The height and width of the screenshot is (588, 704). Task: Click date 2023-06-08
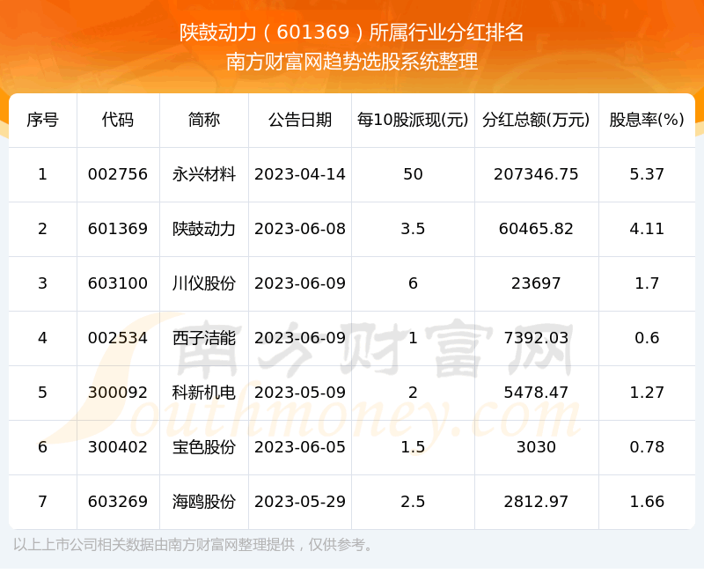point(300,229)
